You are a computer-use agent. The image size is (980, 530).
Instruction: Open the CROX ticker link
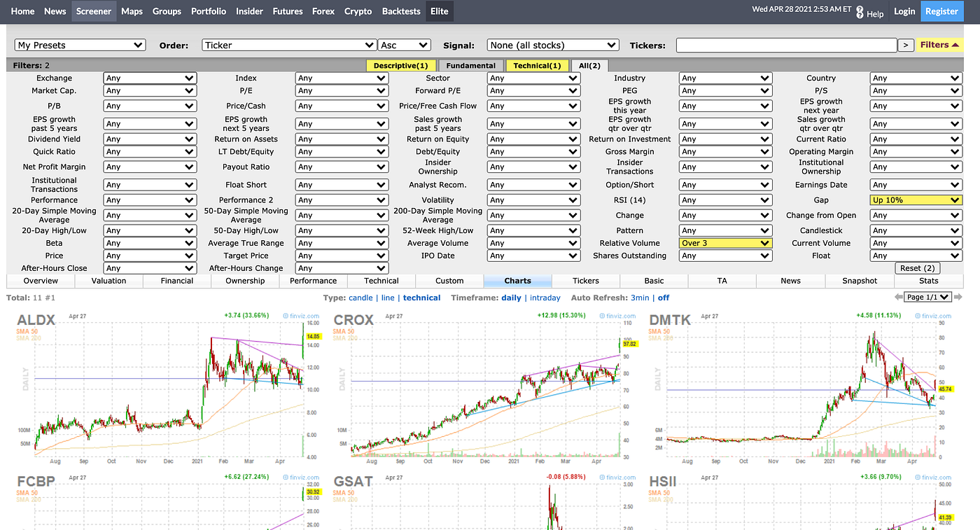pos(353,319)
